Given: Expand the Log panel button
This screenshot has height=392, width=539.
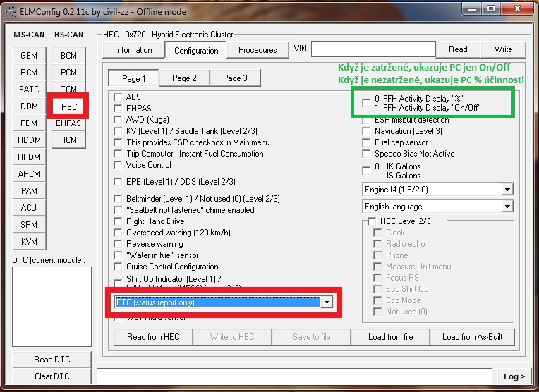Looking at the screenshot, I should point(514,376).
